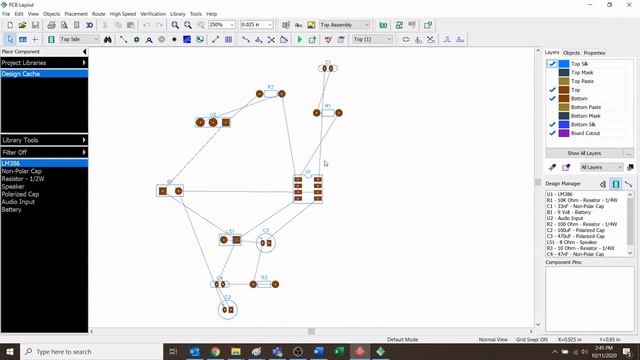Viewport: 640px width, 360px height.
Task: Click the Top Silk blue color swatch
Action: click(x=564, y=64)
